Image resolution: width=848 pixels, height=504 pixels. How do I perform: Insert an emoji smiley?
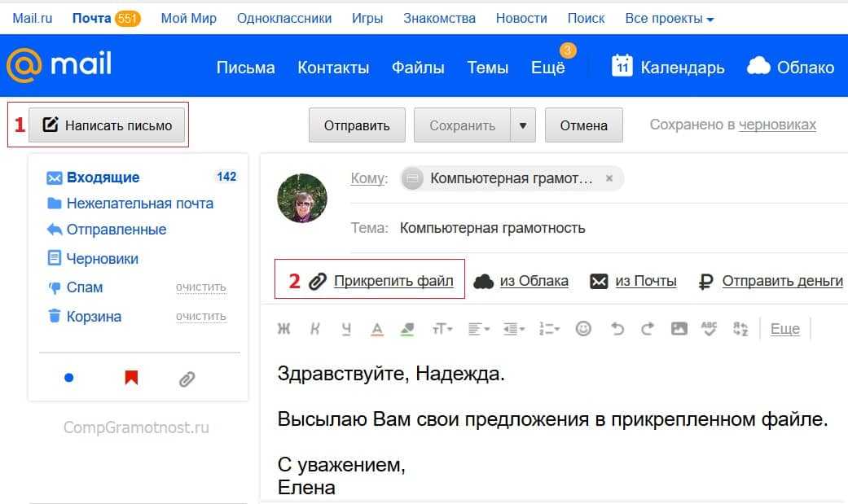(583, 328)
